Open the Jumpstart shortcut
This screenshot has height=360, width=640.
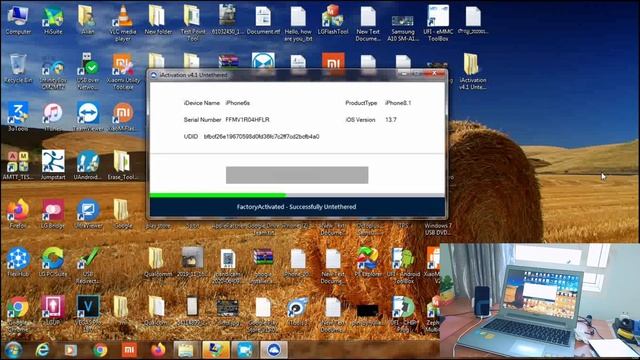(53, 165)
